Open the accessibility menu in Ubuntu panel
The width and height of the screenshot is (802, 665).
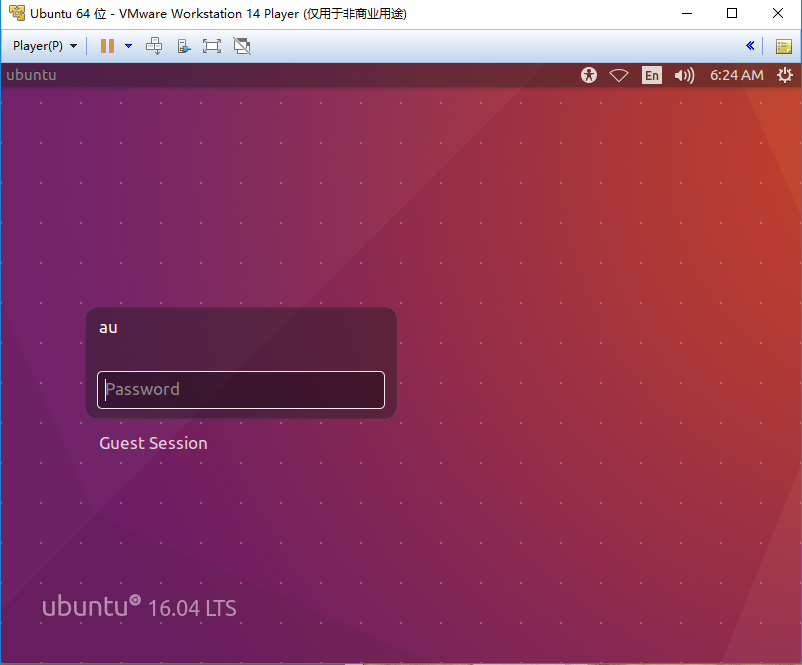tap(589, 75)
